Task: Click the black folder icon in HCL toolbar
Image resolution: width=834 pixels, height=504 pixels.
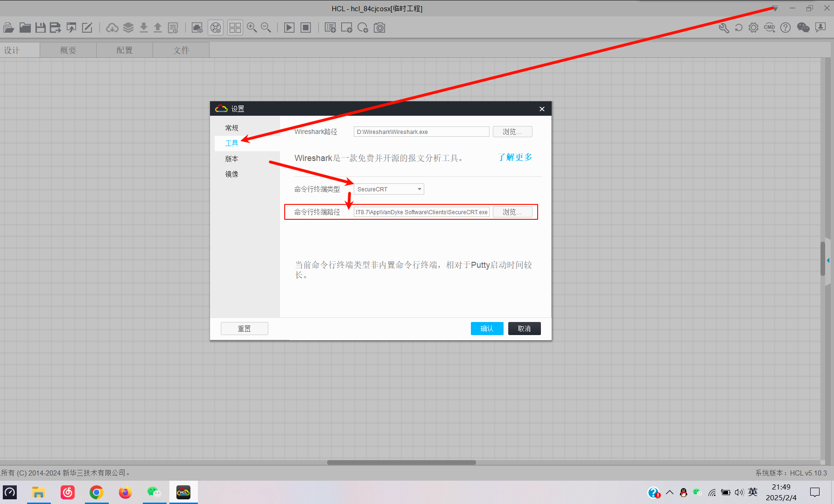Action: point(25,28)
